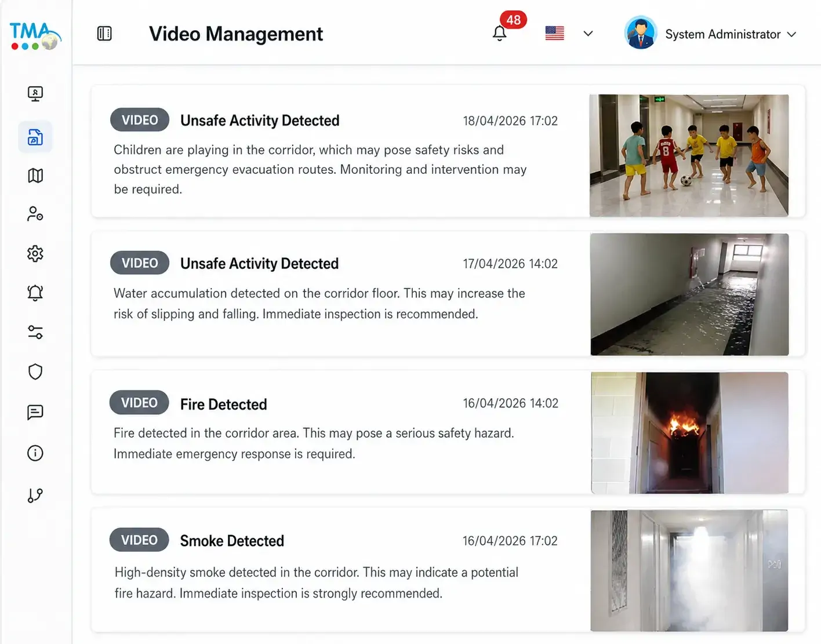821x644 pixels.
Task: Open the info circle sidebar icon
Action: pyautogui.click(x=35, y=453)
